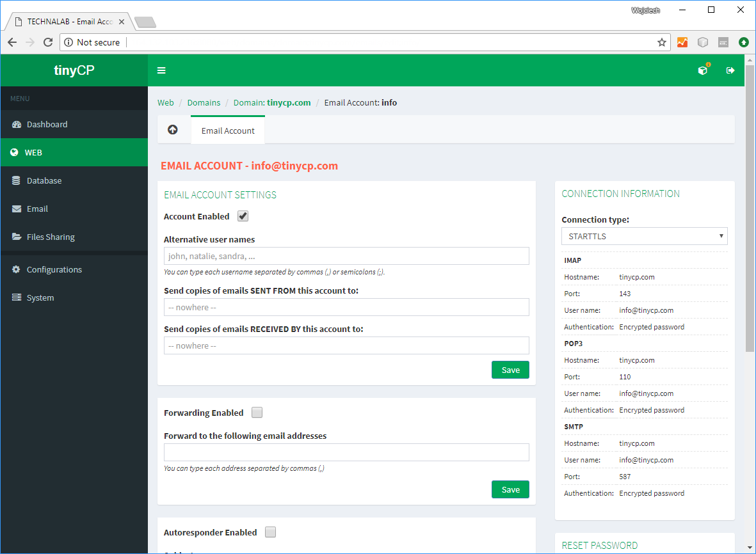Save the forwarding settings
This screenshot has height=554, width=756.
click(x=510, y=489)
